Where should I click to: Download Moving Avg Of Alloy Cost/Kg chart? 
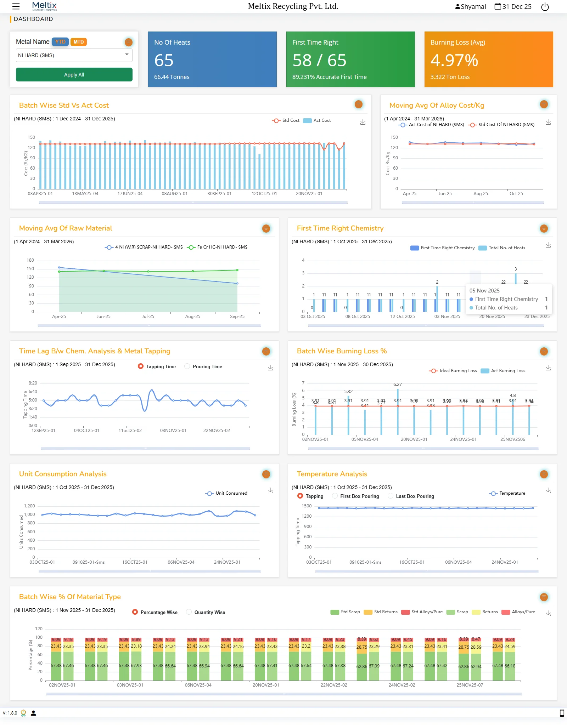coord(548,122)
